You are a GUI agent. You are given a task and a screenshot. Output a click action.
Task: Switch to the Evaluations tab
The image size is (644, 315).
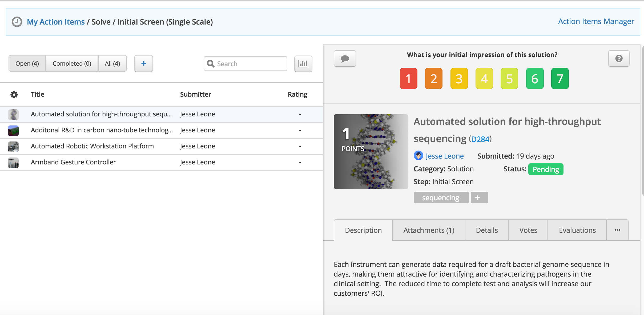click(x=577, y=230)
